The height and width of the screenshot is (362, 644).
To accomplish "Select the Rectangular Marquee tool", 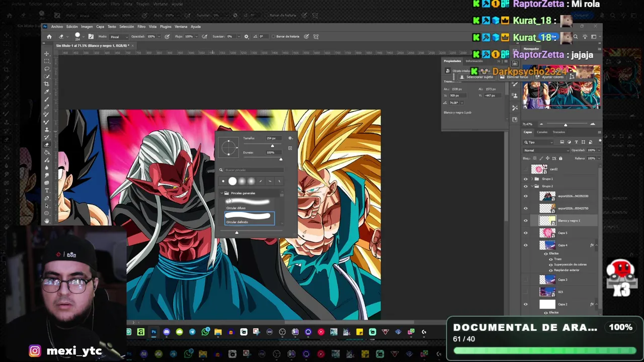I will tap(47, 61).
